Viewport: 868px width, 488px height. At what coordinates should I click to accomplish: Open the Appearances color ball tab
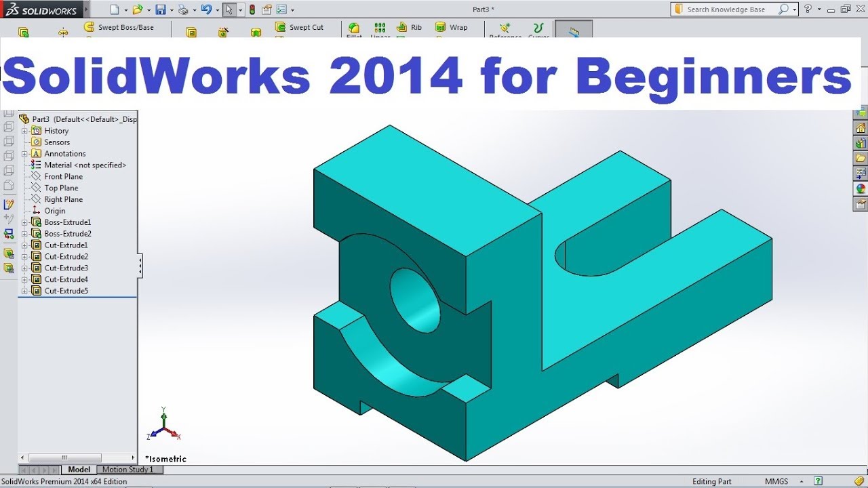pos(861,188)
